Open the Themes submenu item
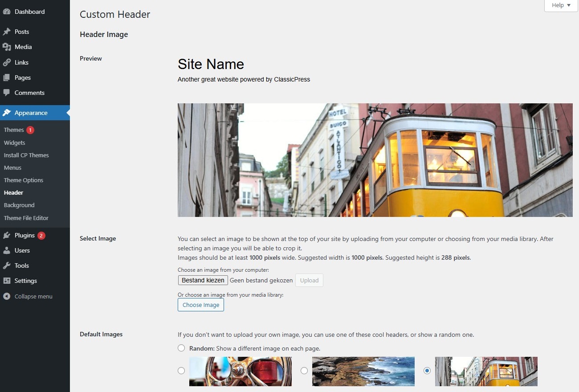 point(14,130)
